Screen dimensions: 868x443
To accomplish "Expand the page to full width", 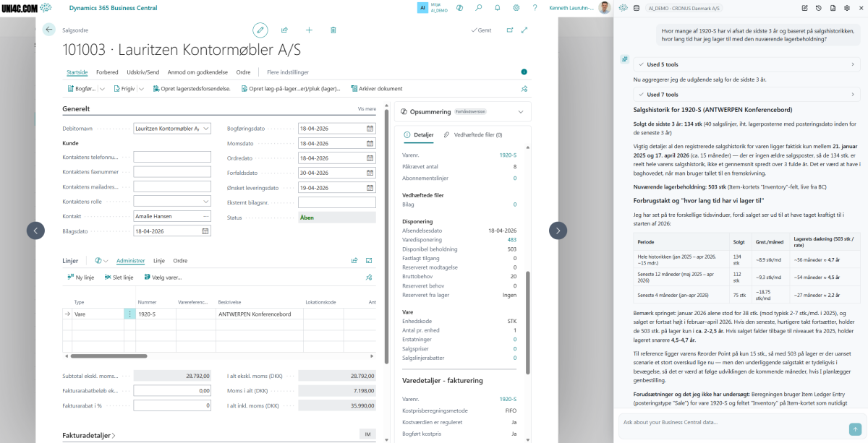I will point(524,30).
